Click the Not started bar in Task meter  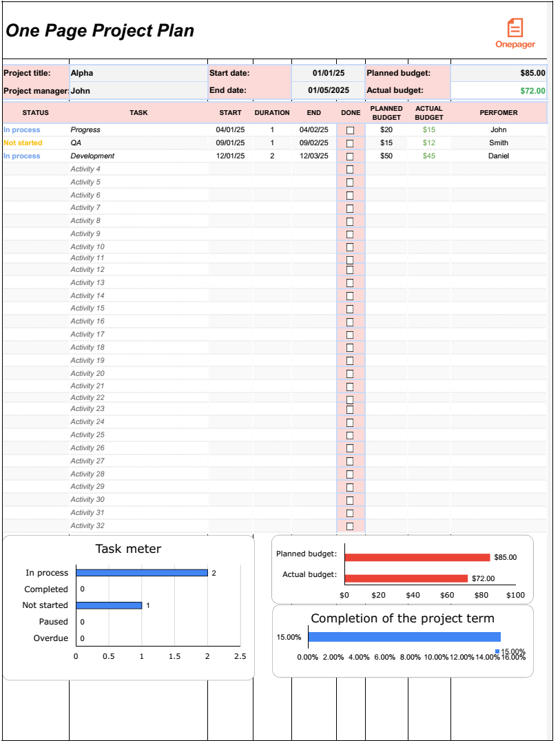(109, 605)
